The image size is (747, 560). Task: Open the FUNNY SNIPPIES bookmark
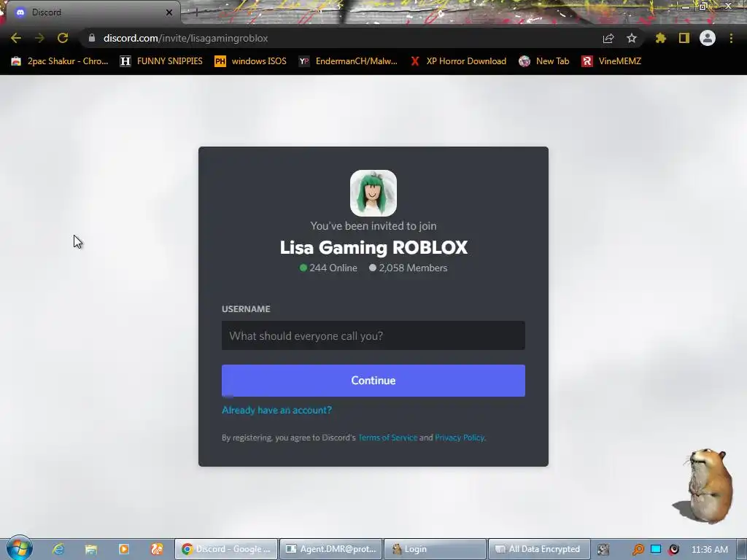(x=161, y=61)
